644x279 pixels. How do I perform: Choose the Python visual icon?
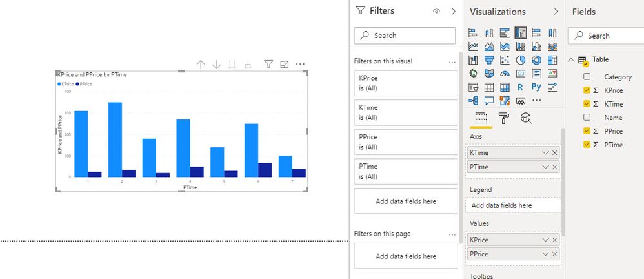tap(536, 87)
